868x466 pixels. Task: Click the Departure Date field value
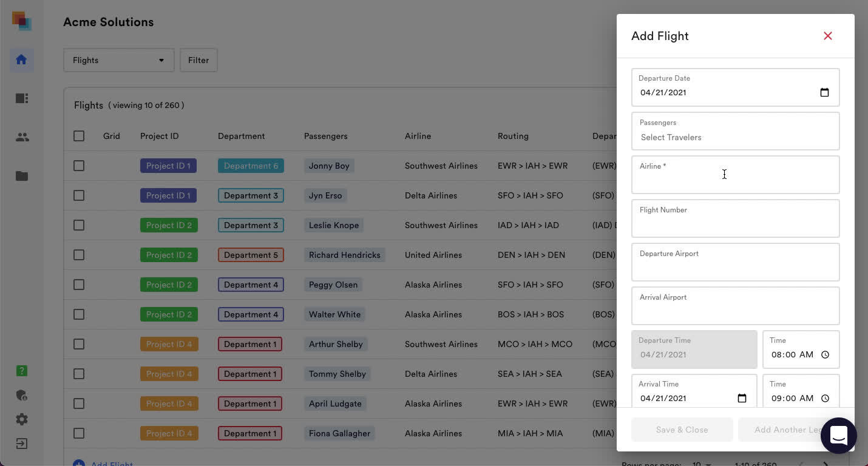(663, 93)
